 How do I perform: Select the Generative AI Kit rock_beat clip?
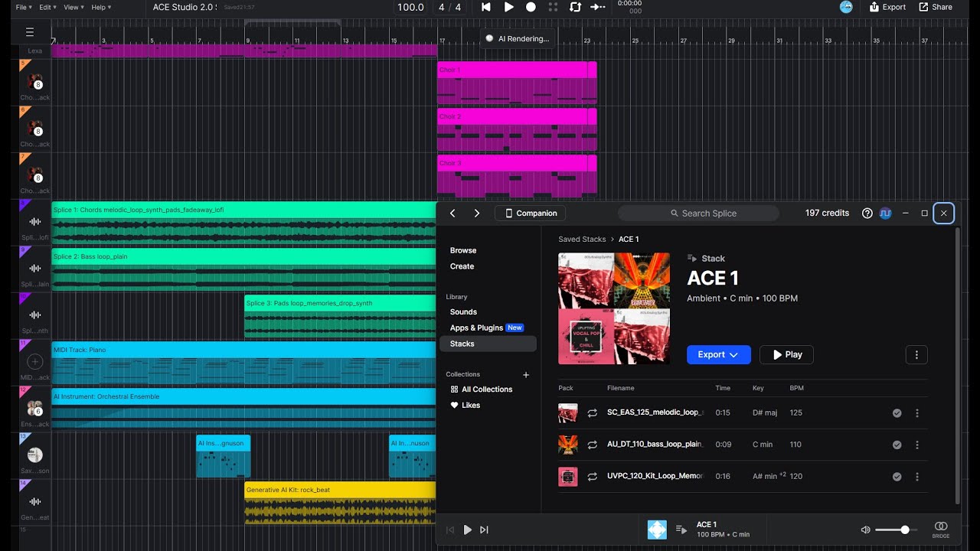click(340, 503)
